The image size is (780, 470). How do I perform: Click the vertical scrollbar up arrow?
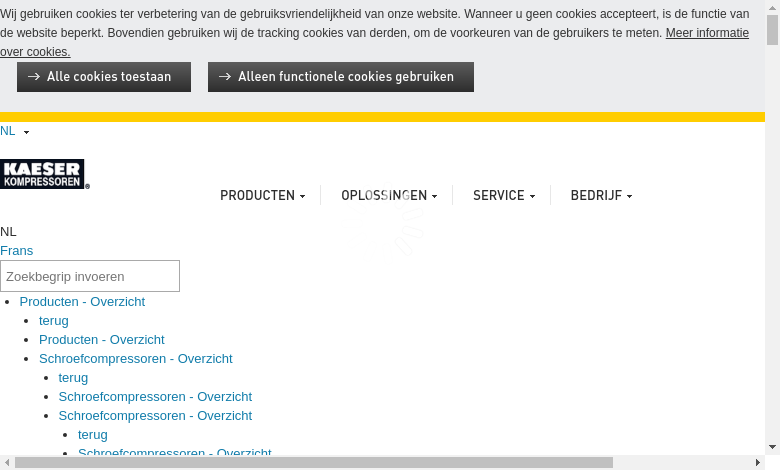pyautogui.click(x=772, y=8)
